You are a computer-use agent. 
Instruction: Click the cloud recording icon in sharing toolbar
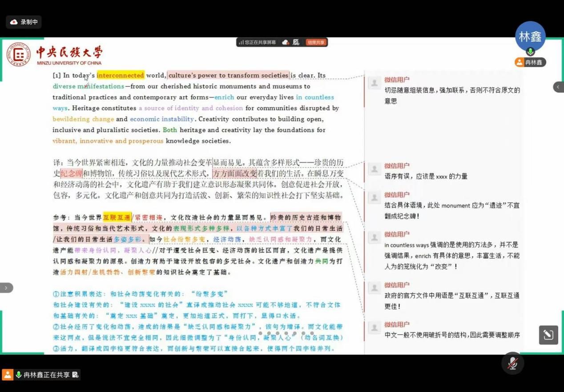(286, 42)
